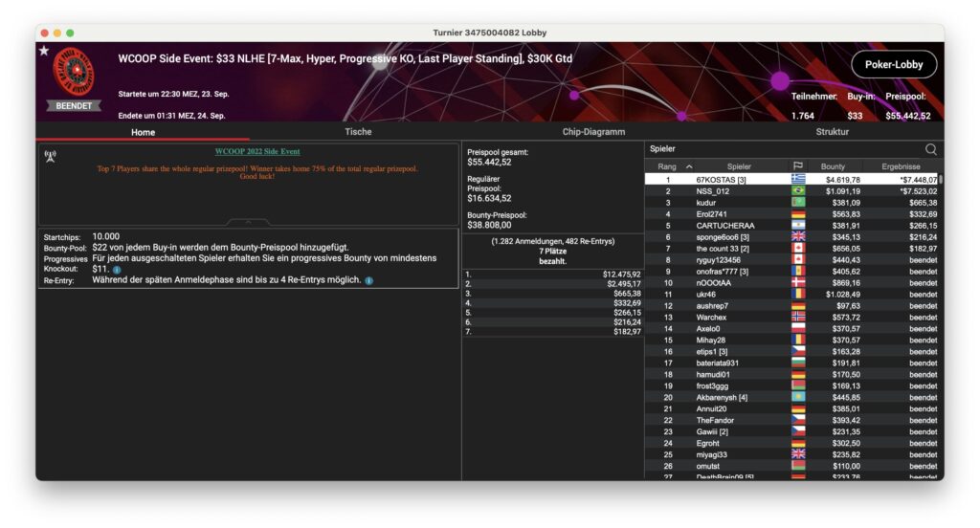Sort players by country flag column
The width and height of the screenshot is (980, 528).
click(797, 166)
